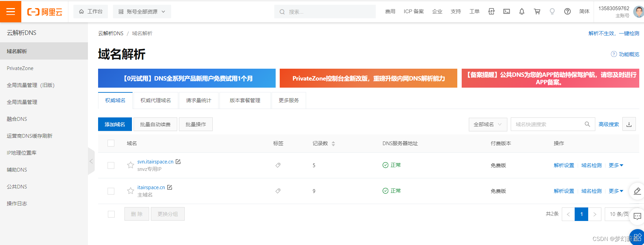Focus the top search box (搜索...)
The width and height of the screenshot is (644, 245).
tap(325, 12)
